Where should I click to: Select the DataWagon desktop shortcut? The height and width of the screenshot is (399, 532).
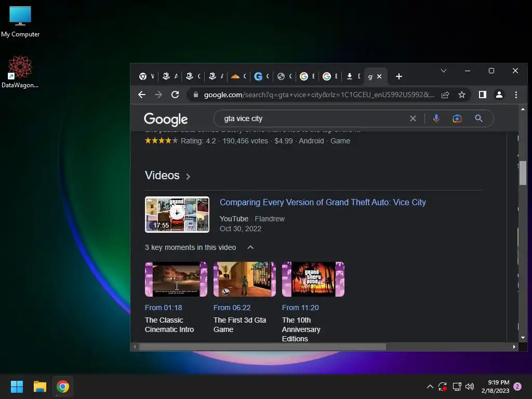[20, 72]
